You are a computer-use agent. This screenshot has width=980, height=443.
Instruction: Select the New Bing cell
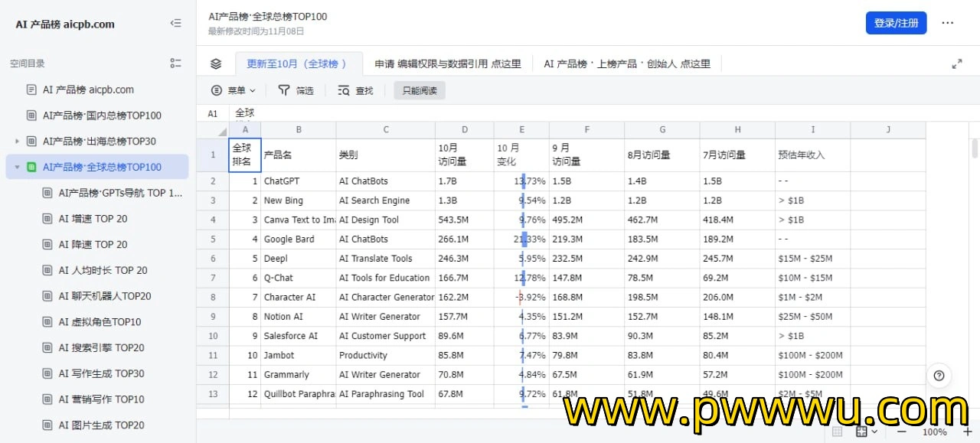coord(299,200)
